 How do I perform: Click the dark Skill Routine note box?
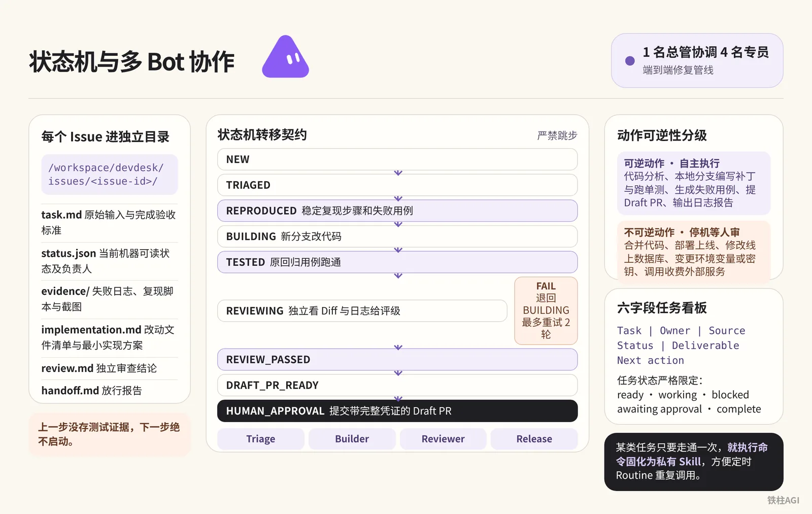coord(694,462)
